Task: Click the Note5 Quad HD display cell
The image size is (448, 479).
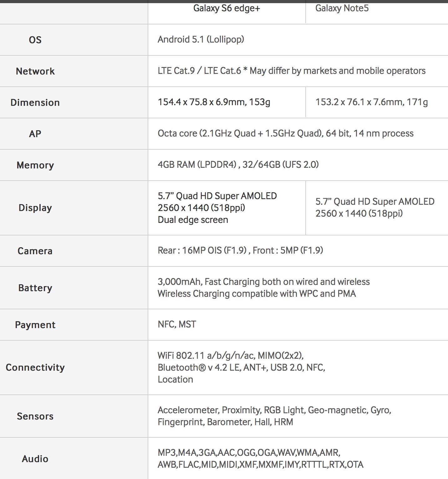Action: (x=375, y=208)
